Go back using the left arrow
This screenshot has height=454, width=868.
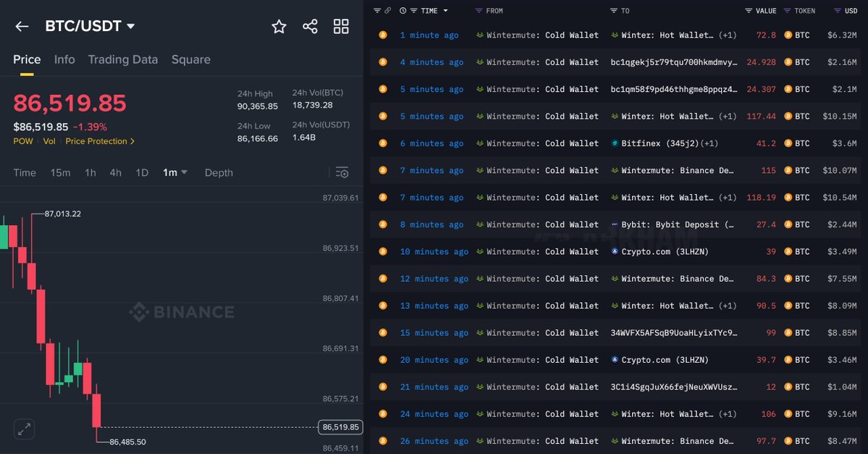pos(22,27)
